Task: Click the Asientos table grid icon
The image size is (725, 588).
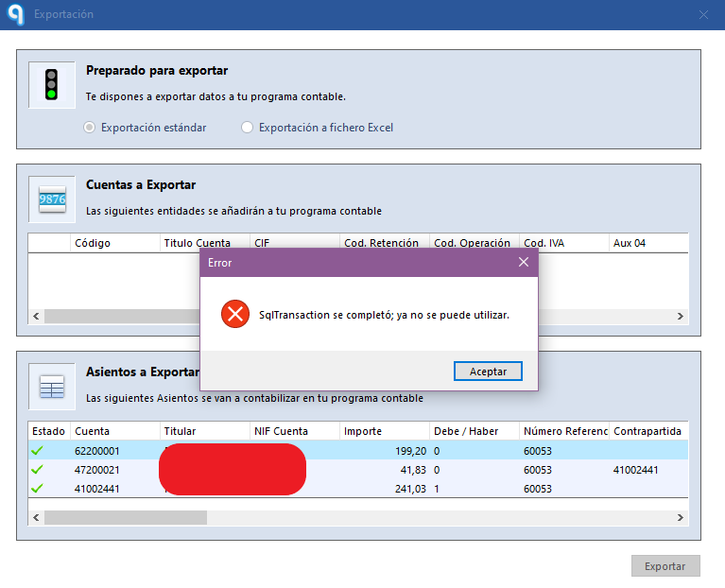Action: [x=52, y=387]
